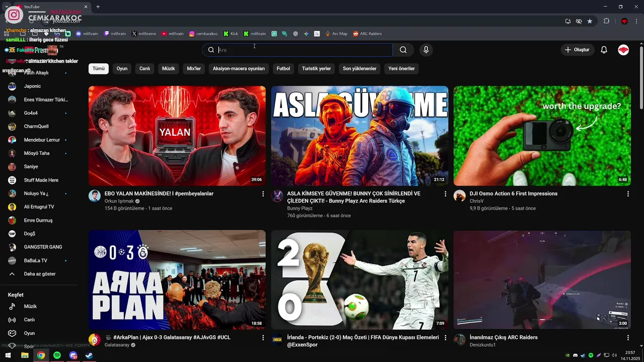Select the Aksiyon-macera oyunları chip
The image size is (644, 362).
pyautogui.click(x=238, y=68)
